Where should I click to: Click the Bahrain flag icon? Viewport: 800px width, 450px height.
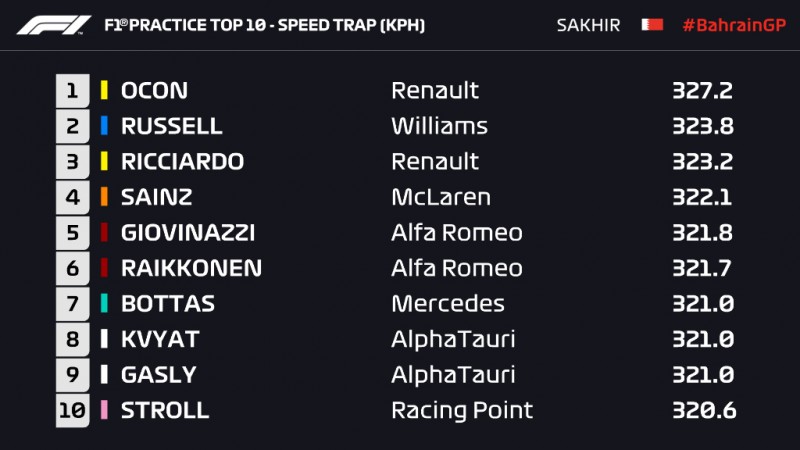652,24
